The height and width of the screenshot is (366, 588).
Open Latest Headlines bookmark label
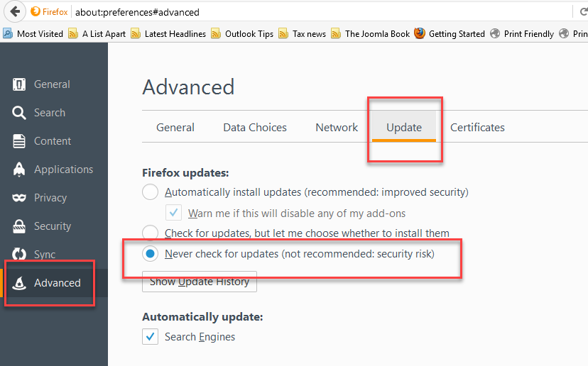[175, 34]
